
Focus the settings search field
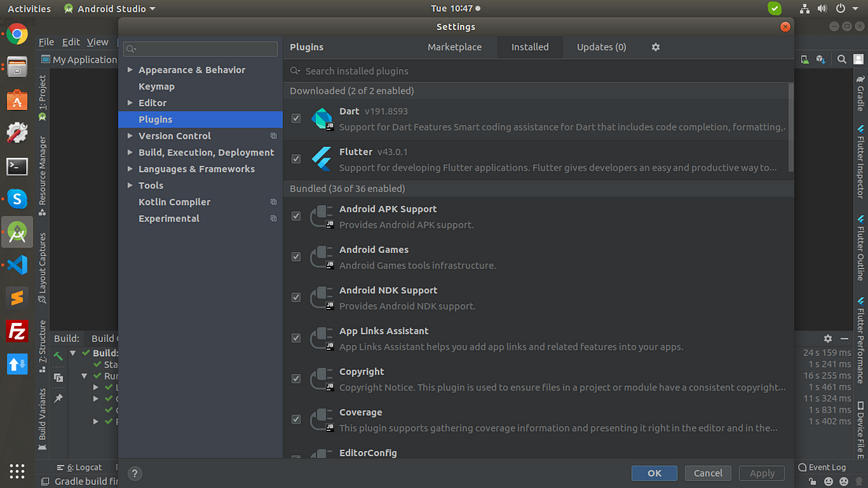(x=200, y=49)
